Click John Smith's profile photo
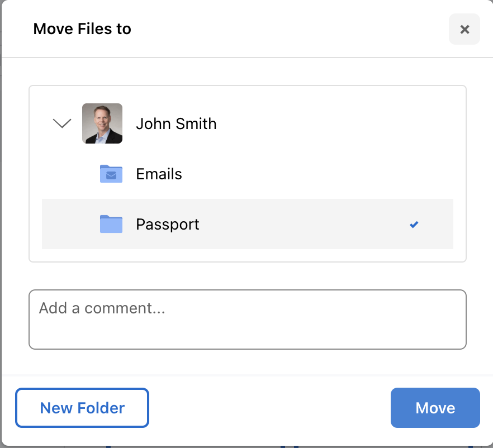The height and width of the screenshot is (448, 493). [x=102, y=123]
